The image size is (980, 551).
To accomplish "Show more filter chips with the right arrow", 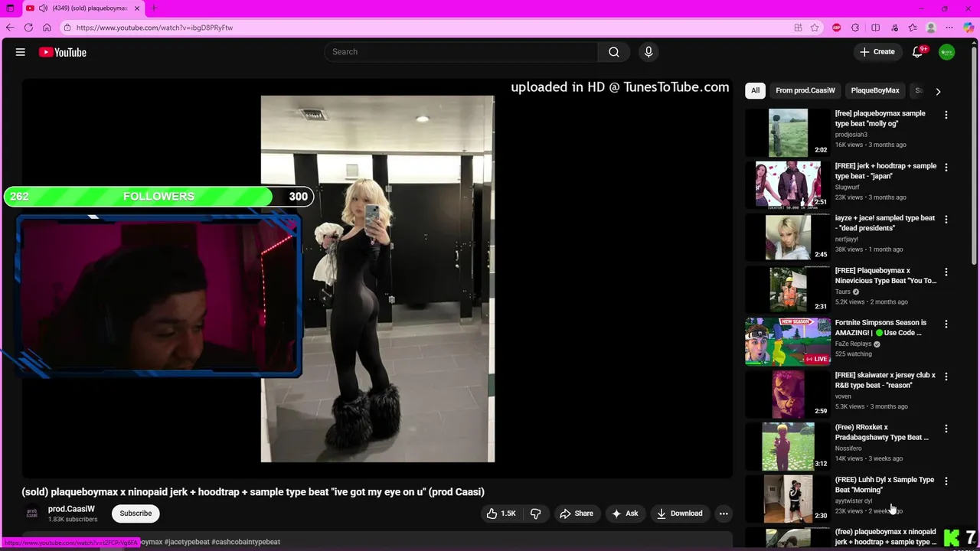I will [938, 91].
